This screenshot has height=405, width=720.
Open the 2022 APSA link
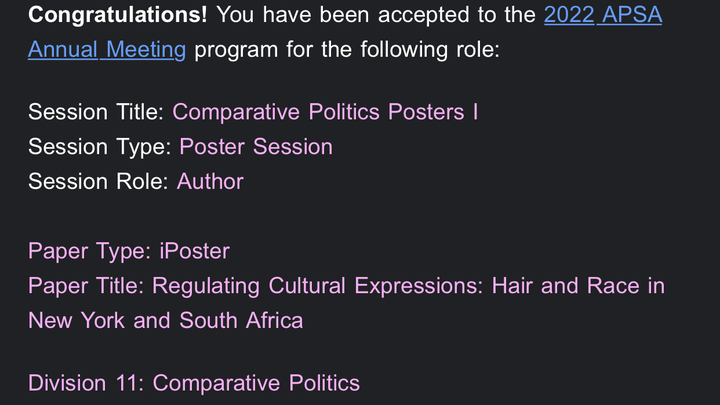click(x=603, y=15)
